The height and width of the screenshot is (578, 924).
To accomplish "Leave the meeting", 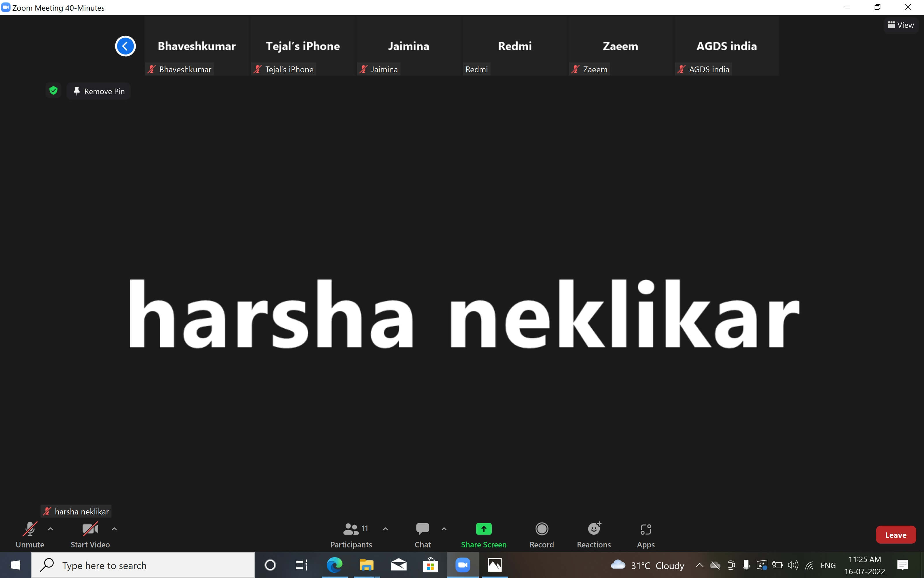I will 896,535.
